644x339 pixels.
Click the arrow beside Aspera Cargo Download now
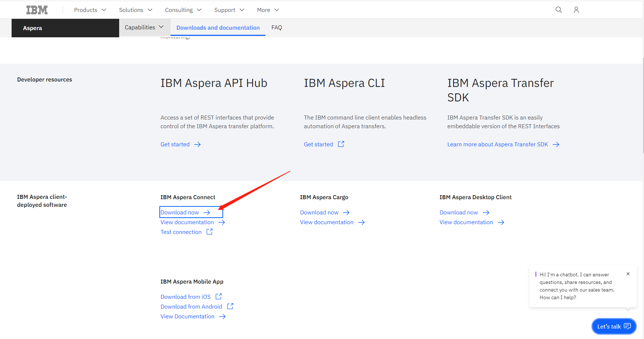346,213
